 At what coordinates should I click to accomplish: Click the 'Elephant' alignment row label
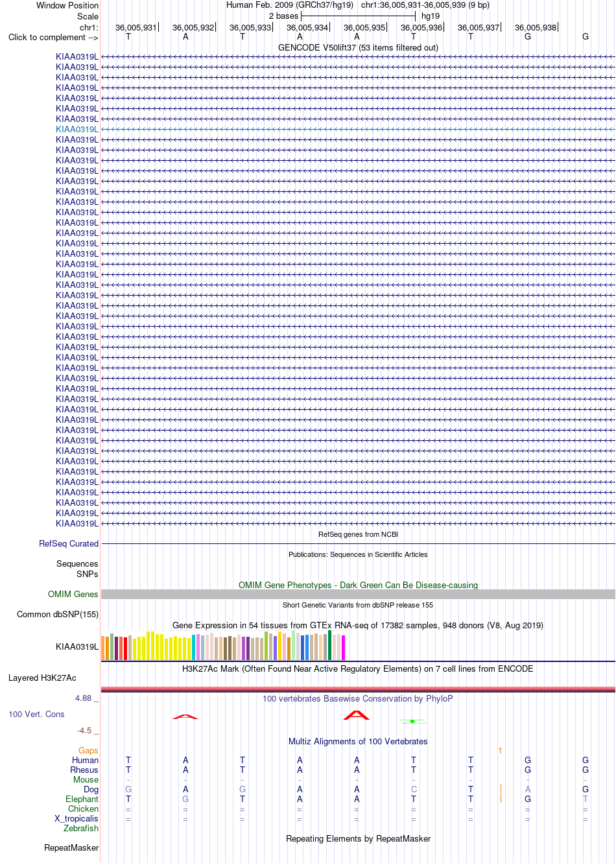[x=82, y=799]
